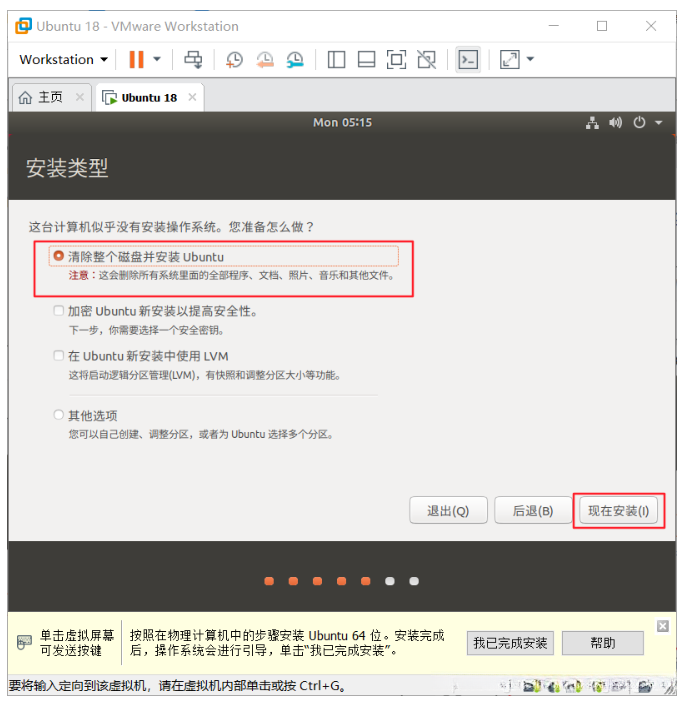Click the status bar text 要将输入定向到该虚拟机

[177, 686]
